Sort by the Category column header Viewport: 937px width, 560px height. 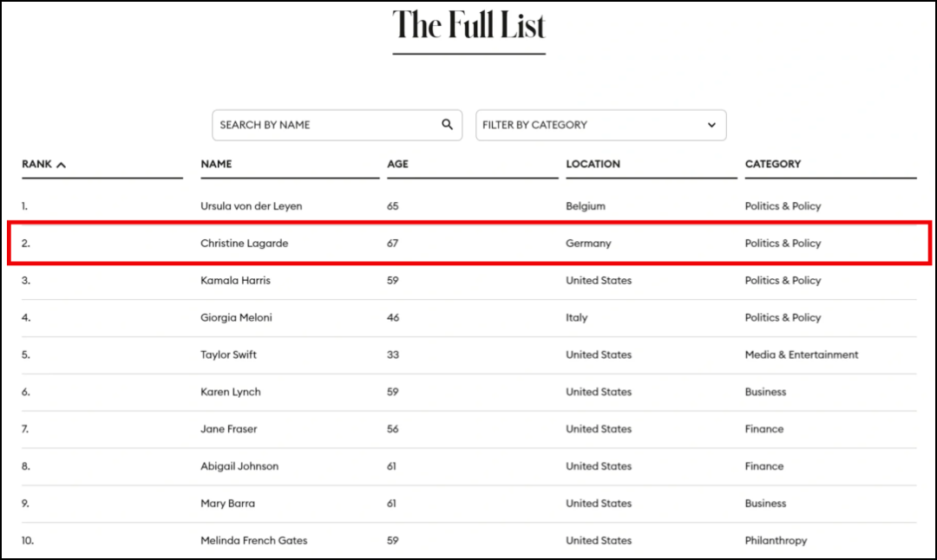pyautogui.click(x=773, y=164)
